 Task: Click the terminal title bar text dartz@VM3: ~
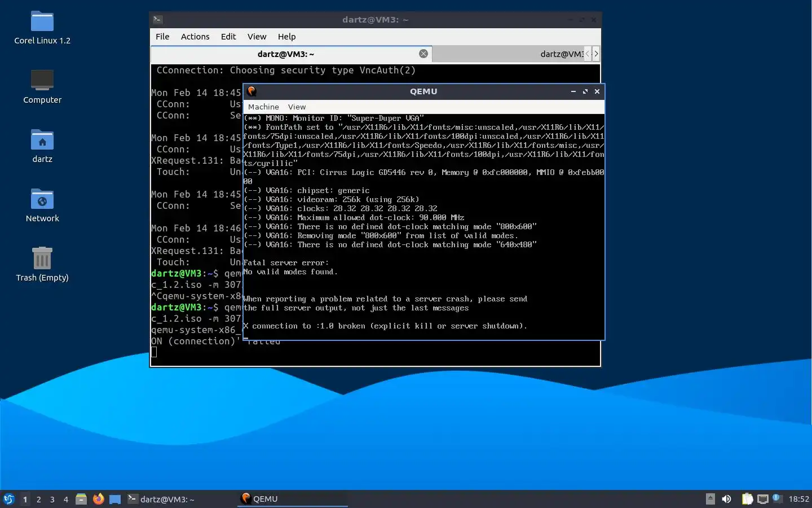tap(375, 20)
